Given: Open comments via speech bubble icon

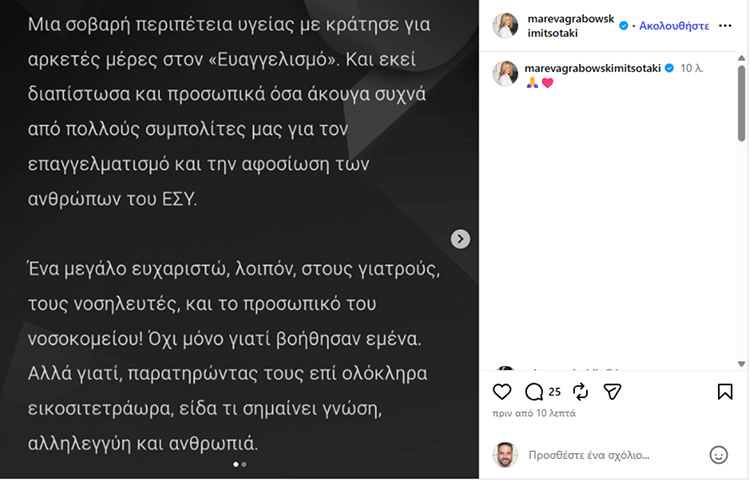Looking at the screenshot, I should (534, 391).
